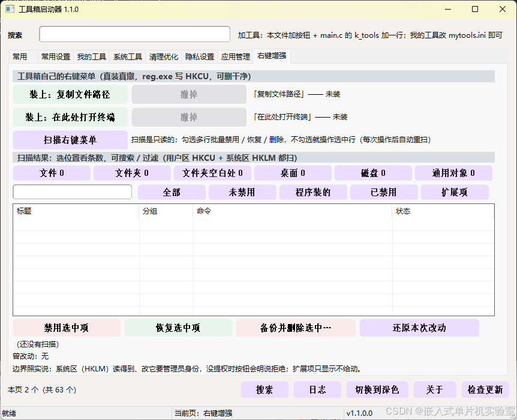Image resolution: width=517 pixels, height=420 pixels.
Task: Click 禁用选中项 button
Action: click(67, 328)
